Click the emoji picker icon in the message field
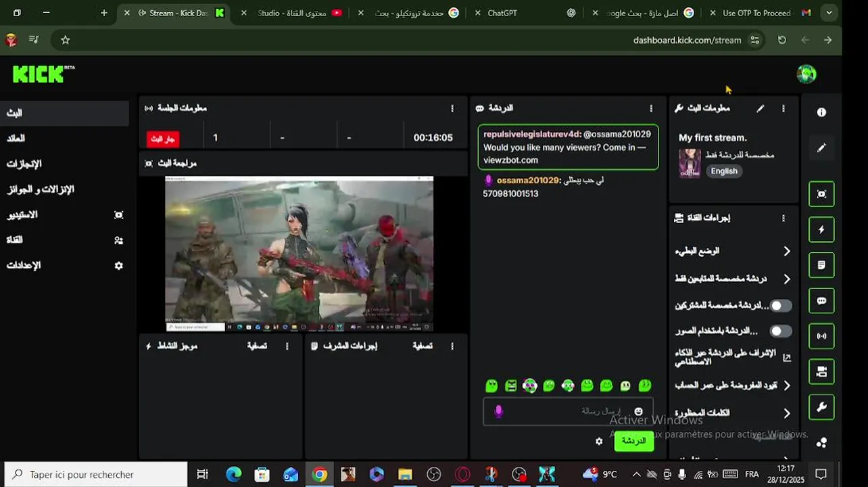 click(638, 411)
